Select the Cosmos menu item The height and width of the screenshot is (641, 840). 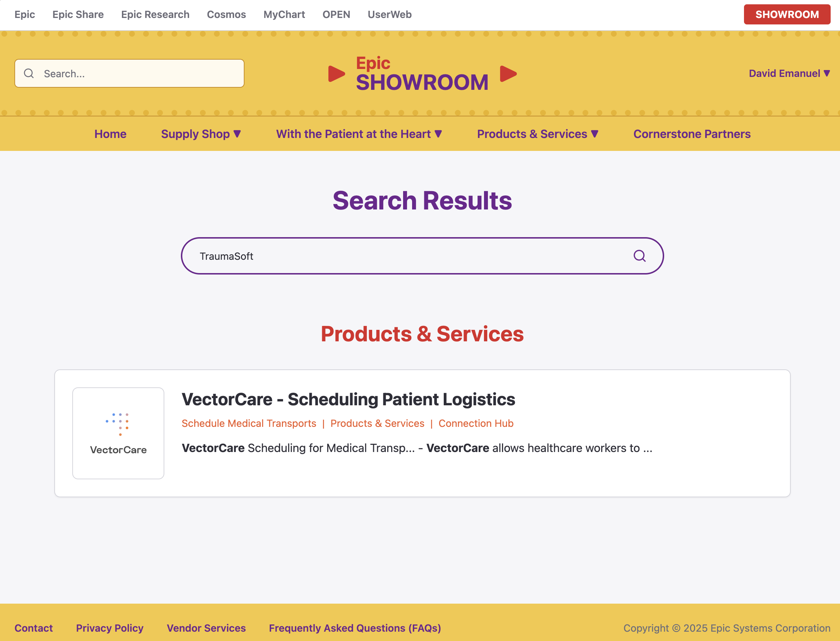226,14
